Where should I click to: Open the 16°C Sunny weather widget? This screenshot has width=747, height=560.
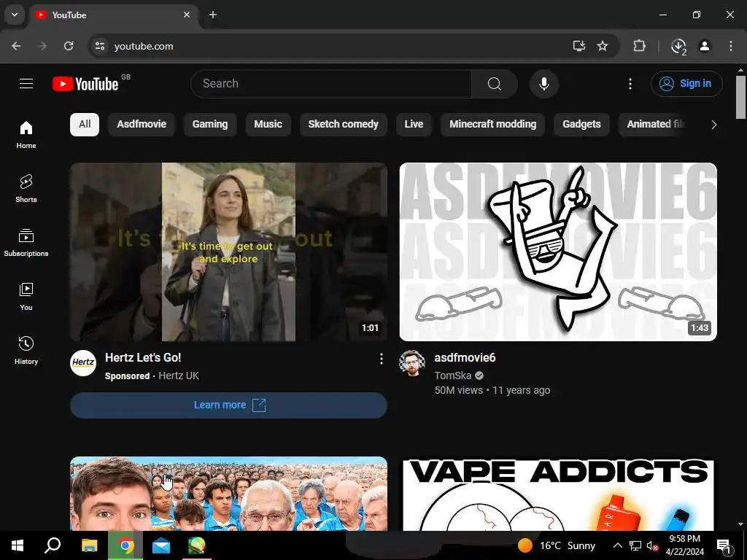[x=557, y=545]
